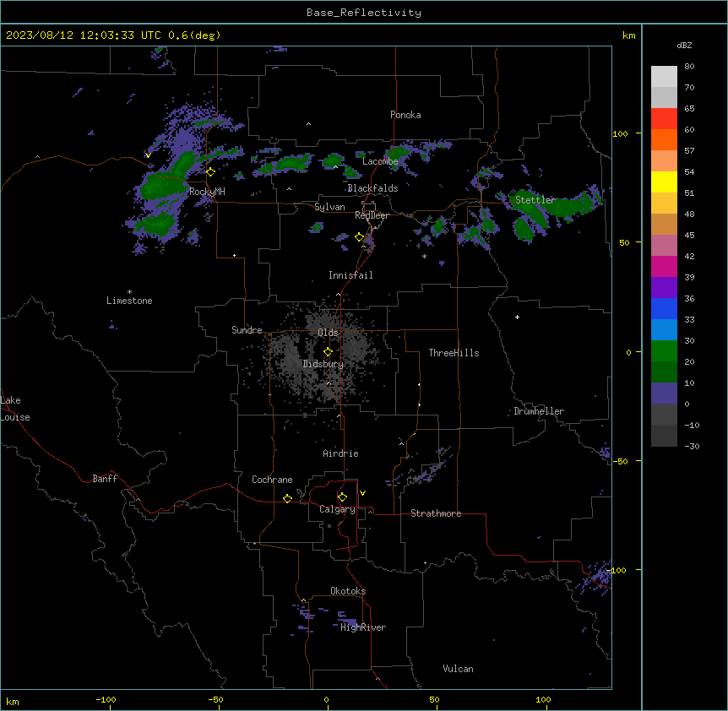The width and height of the screenshot is (728, 711).
Task: Click the yellow V marker northwest of RockyMH
Action: [148, 155]
